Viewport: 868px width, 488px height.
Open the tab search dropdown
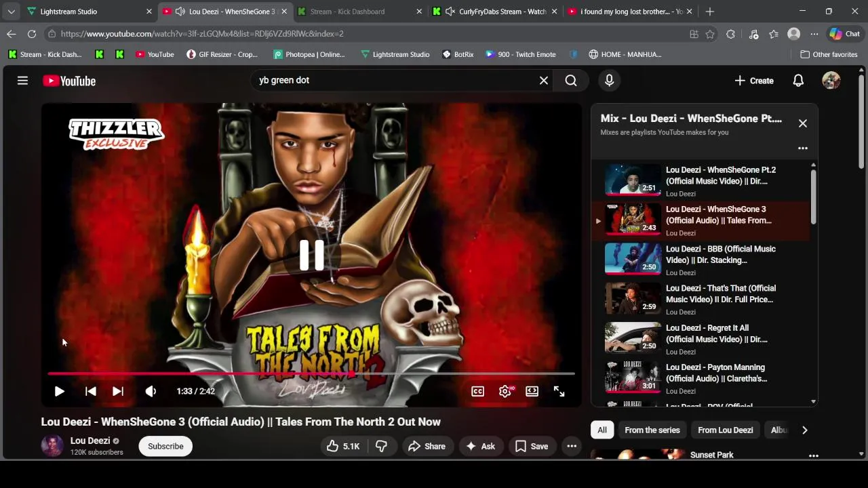[x=11, y=12]
